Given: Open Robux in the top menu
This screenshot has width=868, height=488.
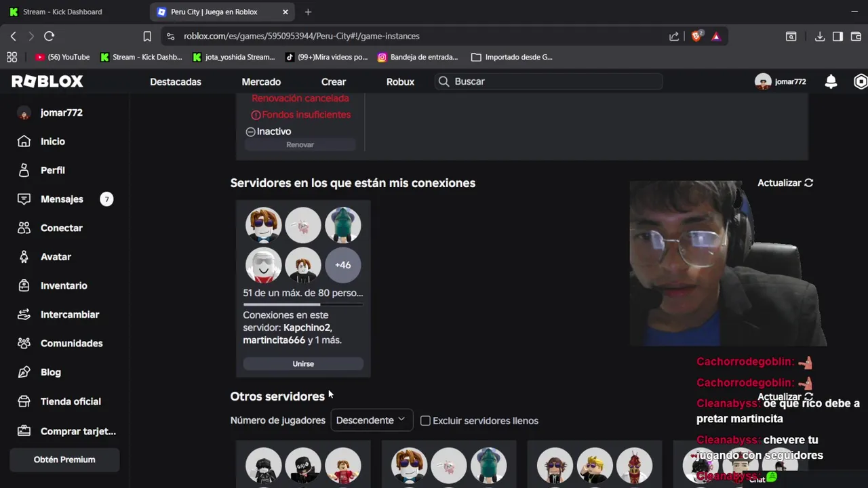Looking at the screenshot, I should [400, 81].
